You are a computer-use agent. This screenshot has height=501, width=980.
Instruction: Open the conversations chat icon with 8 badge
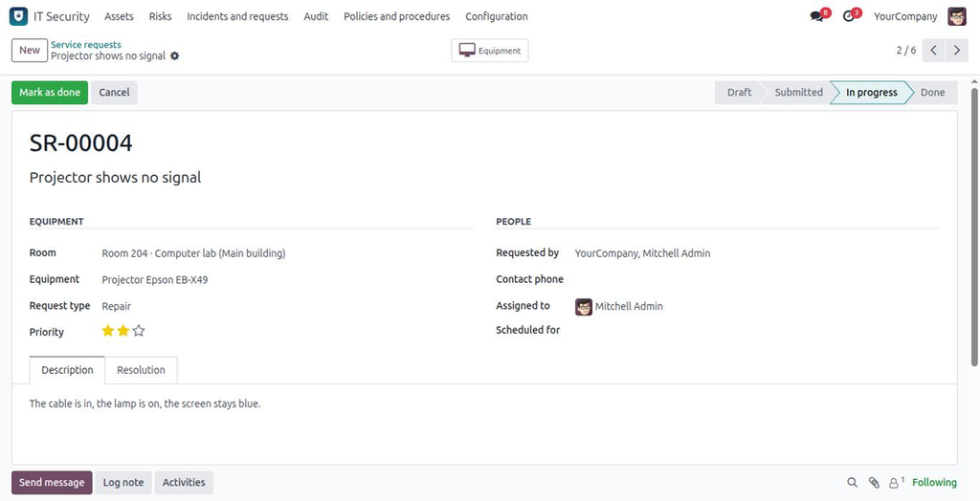[x=819, y=16]
